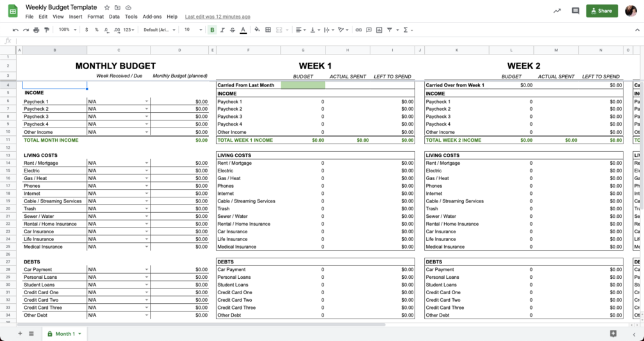Open the font family dropdown
Image resolution: width=644 pixels, height=341 pixels.
(160, 30)
